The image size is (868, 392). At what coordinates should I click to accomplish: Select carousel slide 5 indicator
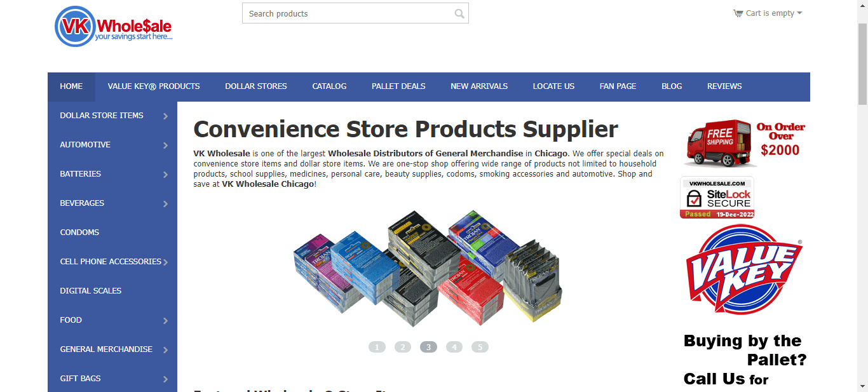click(480, 347)
